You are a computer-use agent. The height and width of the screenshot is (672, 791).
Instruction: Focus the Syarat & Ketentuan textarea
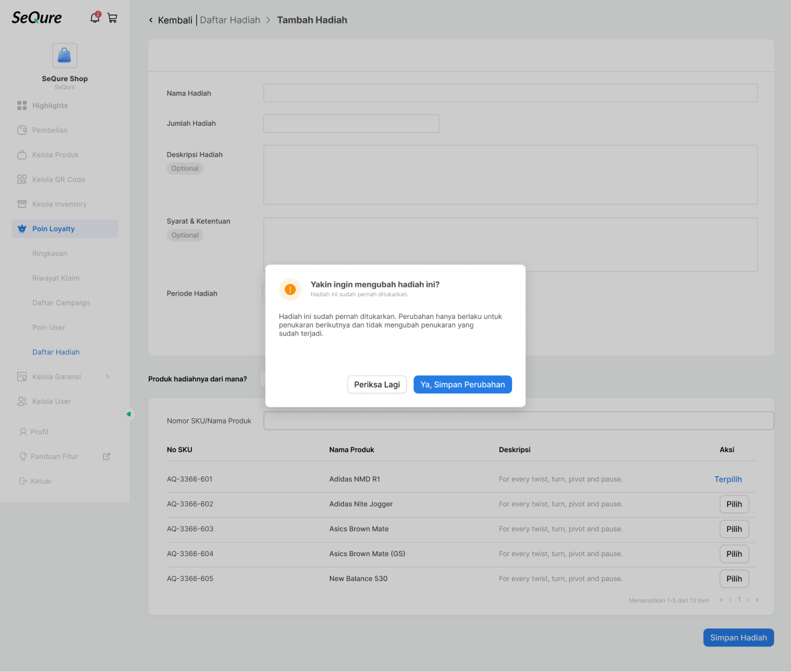[511, 245]
